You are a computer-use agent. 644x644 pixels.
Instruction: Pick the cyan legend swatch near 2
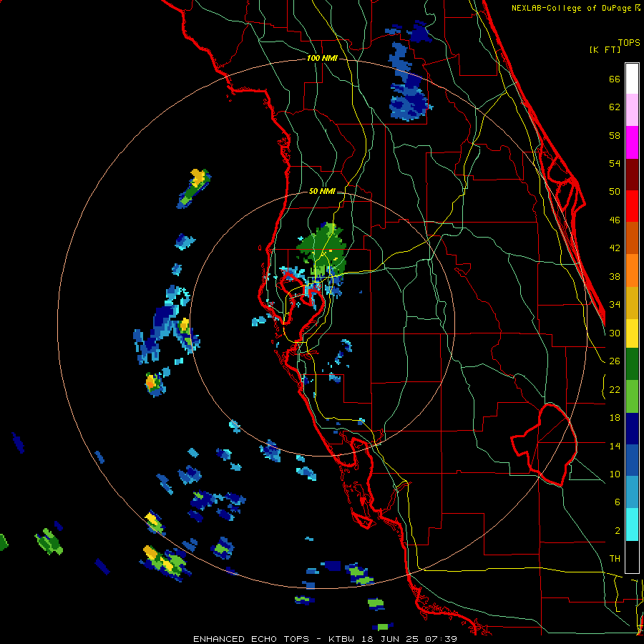[x=632, y=525]
